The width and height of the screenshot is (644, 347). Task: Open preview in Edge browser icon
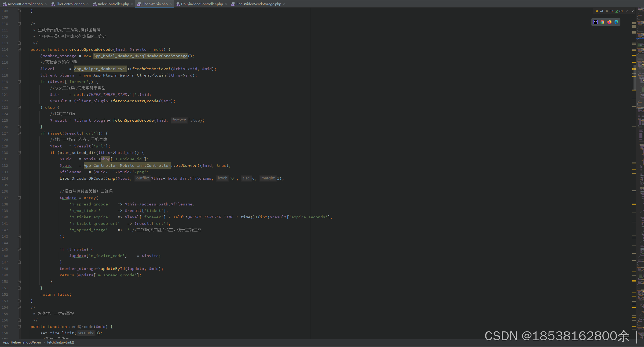(616, 22)
